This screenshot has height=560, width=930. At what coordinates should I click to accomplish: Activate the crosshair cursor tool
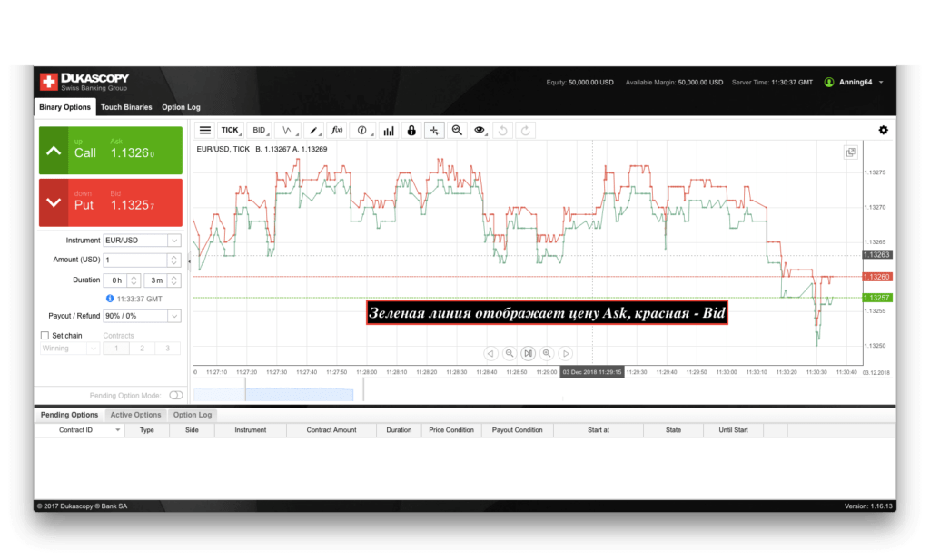point(435,131)
